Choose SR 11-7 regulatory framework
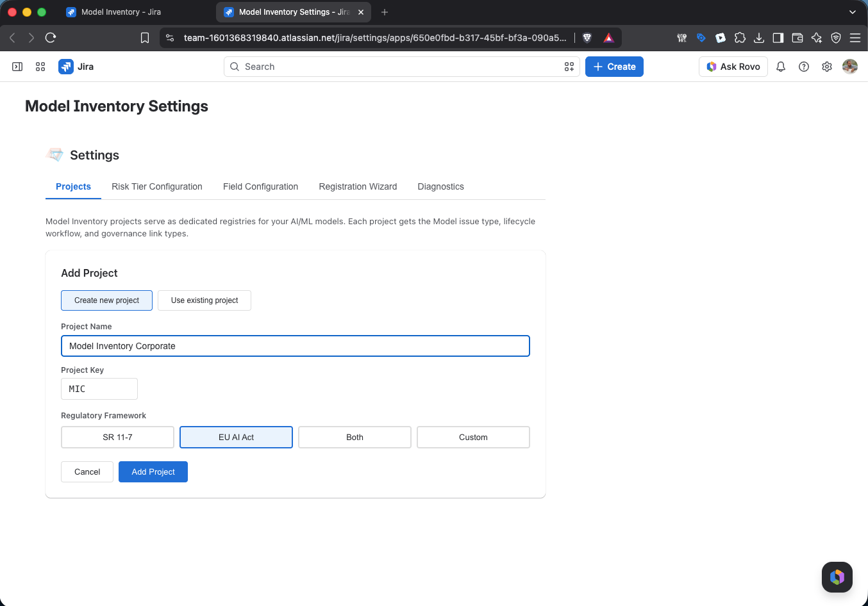868x606 pixels. 117,438
